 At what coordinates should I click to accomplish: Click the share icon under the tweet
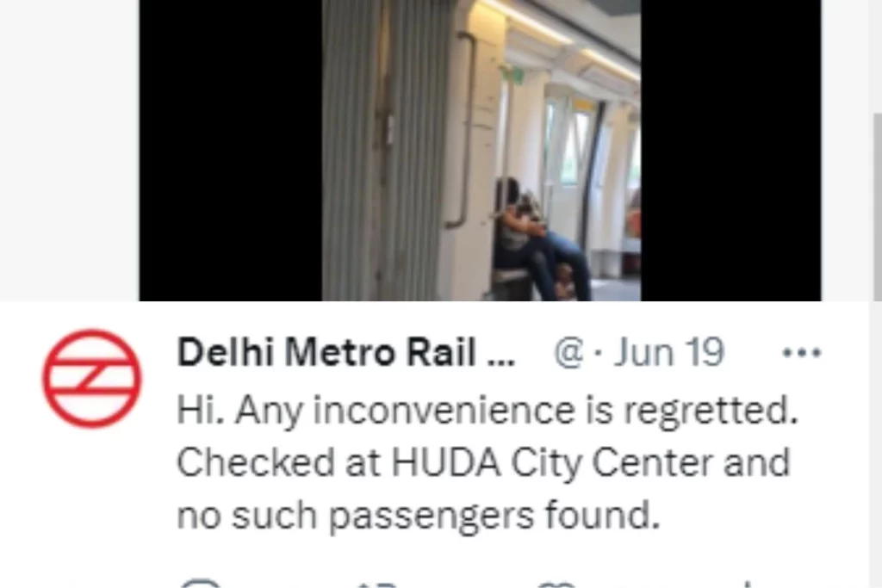745,584
